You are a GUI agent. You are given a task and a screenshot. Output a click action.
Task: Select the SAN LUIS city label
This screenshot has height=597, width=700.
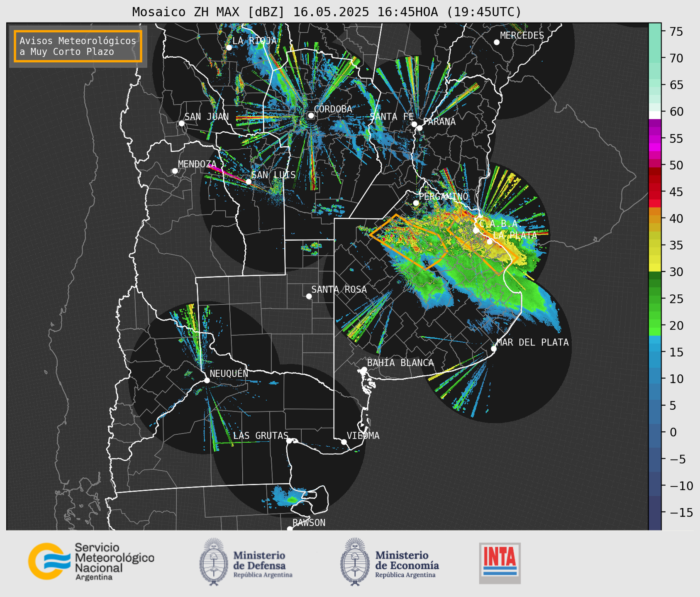coord(273,175)
